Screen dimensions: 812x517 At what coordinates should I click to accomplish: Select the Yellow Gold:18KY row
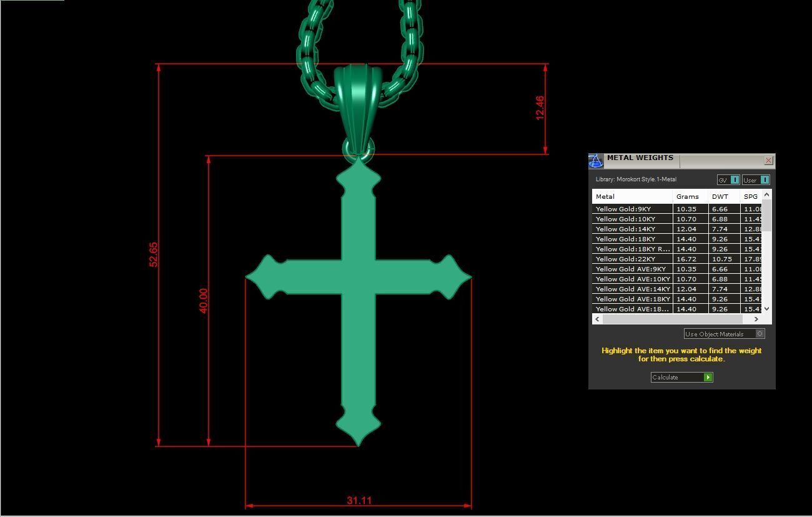677,239
